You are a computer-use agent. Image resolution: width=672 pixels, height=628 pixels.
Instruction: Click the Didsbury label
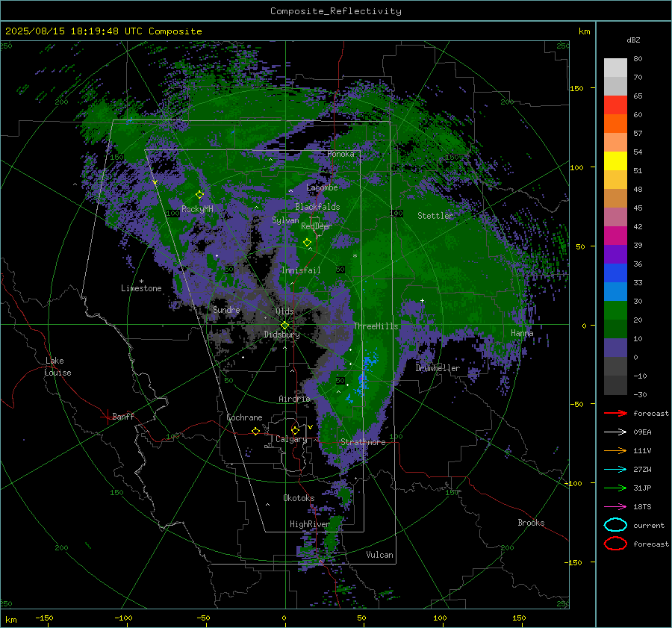point(282,335)
